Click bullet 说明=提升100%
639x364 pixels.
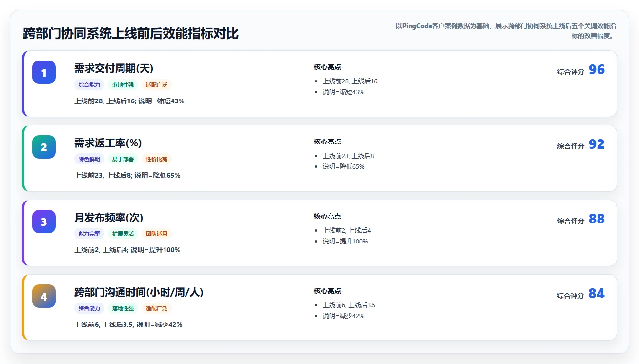345,241
